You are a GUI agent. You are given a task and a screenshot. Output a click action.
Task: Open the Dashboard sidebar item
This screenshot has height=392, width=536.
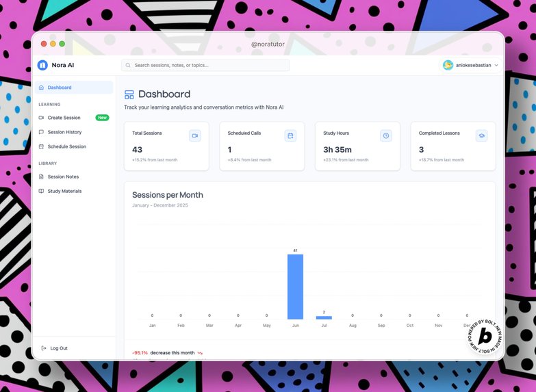point(74,88)
